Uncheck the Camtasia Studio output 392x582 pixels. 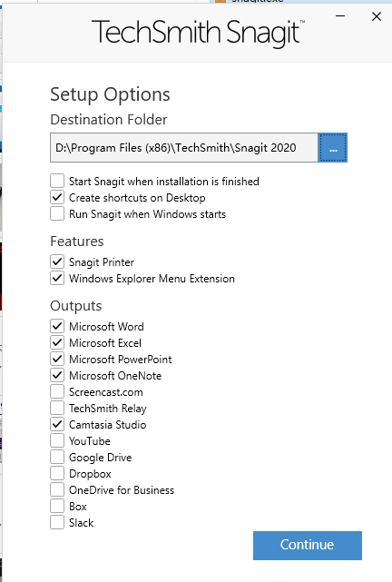click(x=57, y=424)
